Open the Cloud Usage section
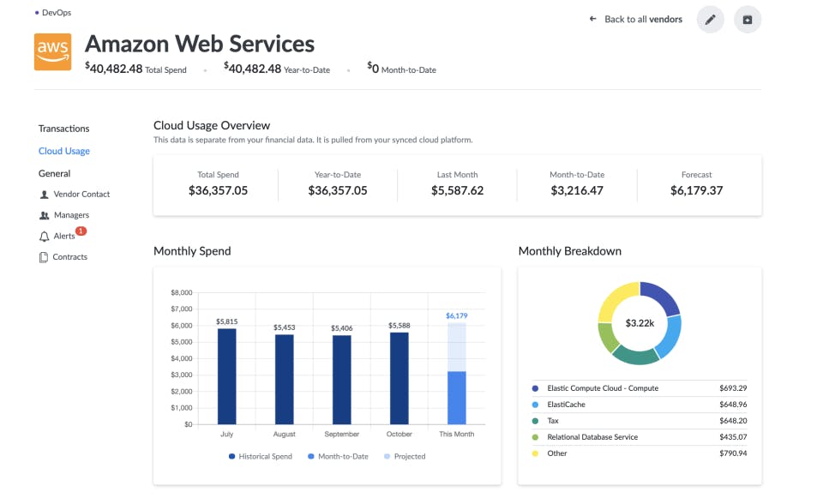This screenshot has width=823, height=504. (64, 151)
